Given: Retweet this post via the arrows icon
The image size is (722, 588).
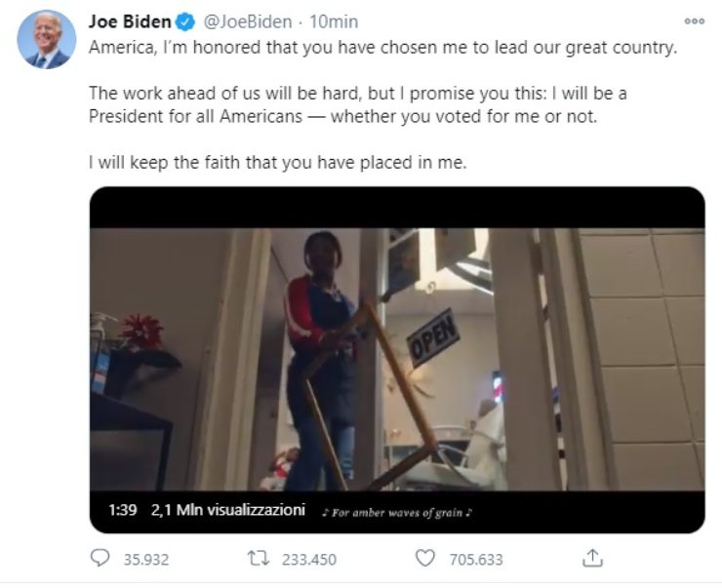Looking at the screenshot, I should [260, 559].
